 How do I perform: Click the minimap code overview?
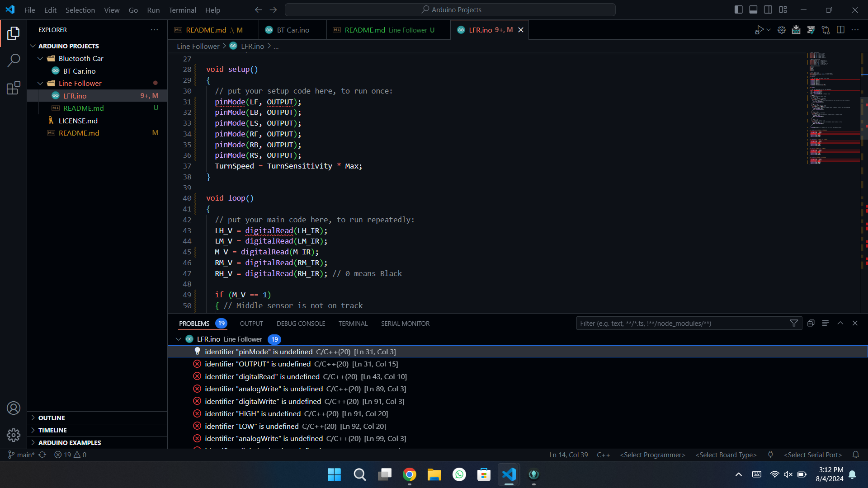[833, 108]
